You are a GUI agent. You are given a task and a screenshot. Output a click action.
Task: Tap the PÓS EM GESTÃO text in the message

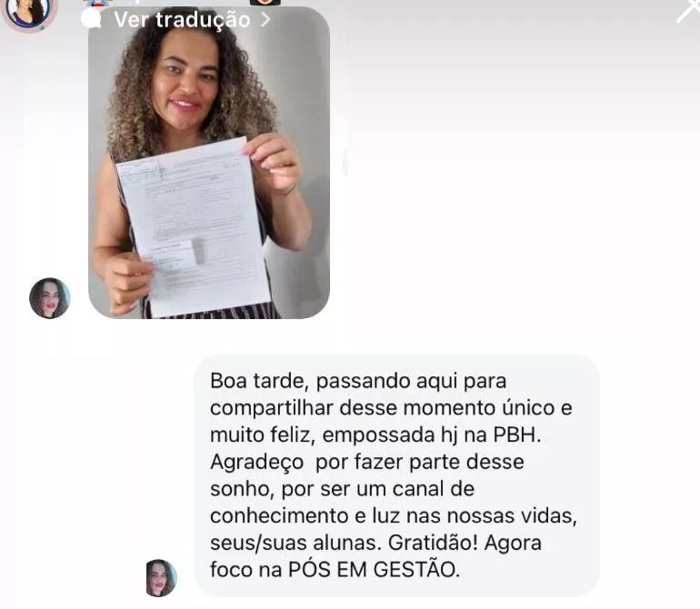[x=375, y=570]
